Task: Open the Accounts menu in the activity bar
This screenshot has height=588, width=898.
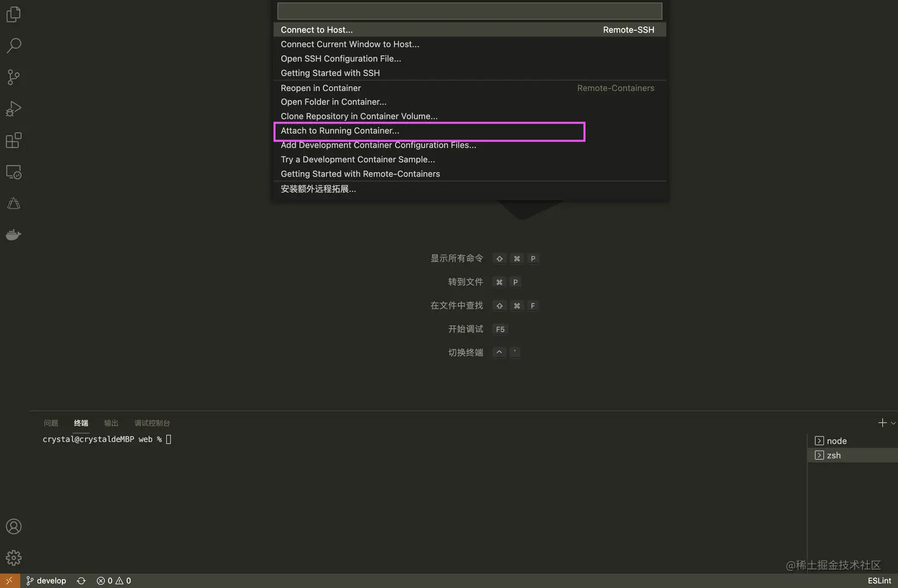Action: click(14, 526)
